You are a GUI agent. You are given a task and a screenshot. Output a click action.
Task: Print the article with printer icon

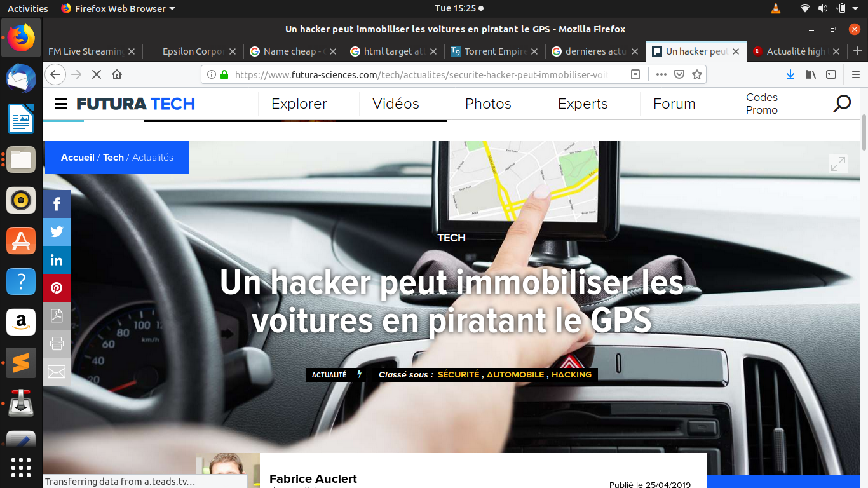click(57, 344)
